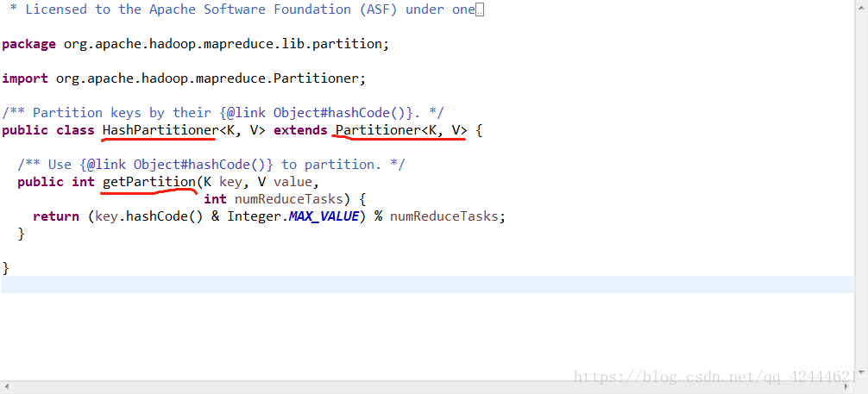Click the 'Use {@link Object#hashCode()} to partition' comment
This screenshot has width=868, height=394.
(x=211, y=165)
